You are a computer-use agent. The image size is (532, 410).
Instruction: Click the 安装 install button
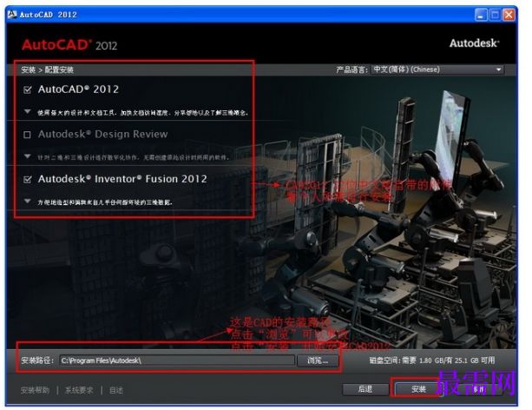coord(418,389)
